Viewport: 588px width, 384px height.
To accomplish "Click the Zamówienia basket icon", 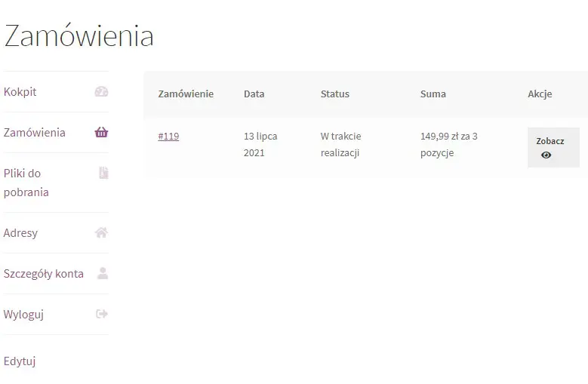I will coord(101,133).
